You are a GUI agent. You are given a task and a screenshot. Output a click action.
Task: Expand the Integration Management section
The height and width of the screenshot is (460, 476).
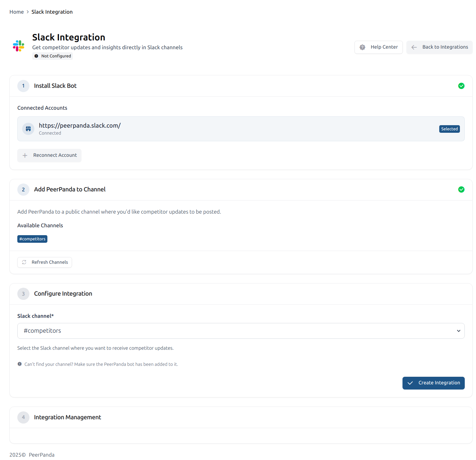tap(67, 417)
